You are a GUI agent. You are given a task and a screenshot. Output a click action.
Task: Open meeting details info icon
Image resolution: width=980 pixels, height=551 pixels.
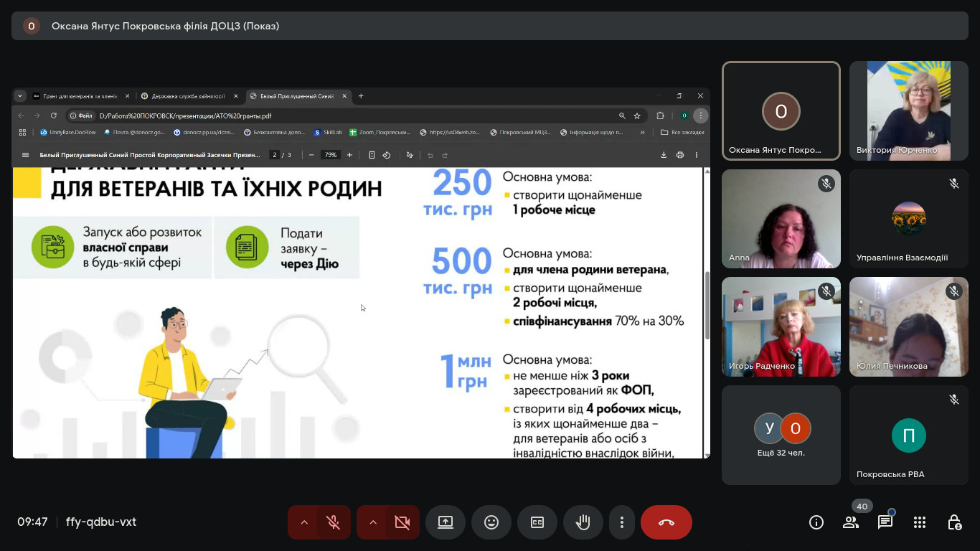[x=816, y=522]
